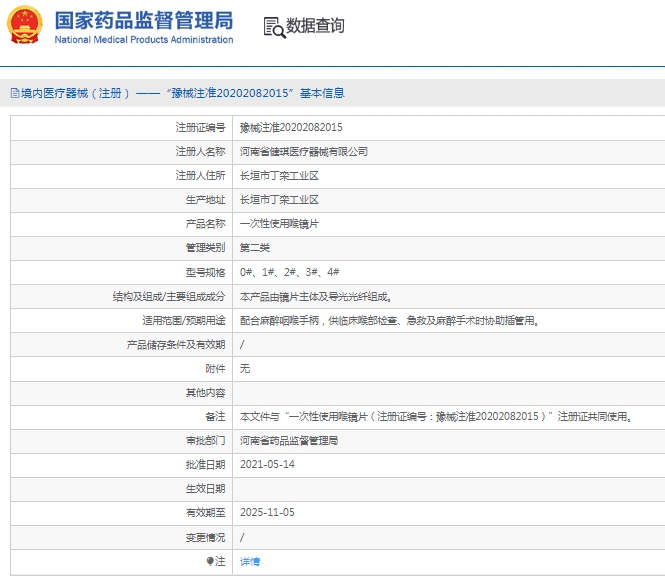This screenshot has height=581, width=665.
Task: Click the 注册人住所 value 长垣市丁栾工业区
Action: pyautogui.click(x=279, y=176)
